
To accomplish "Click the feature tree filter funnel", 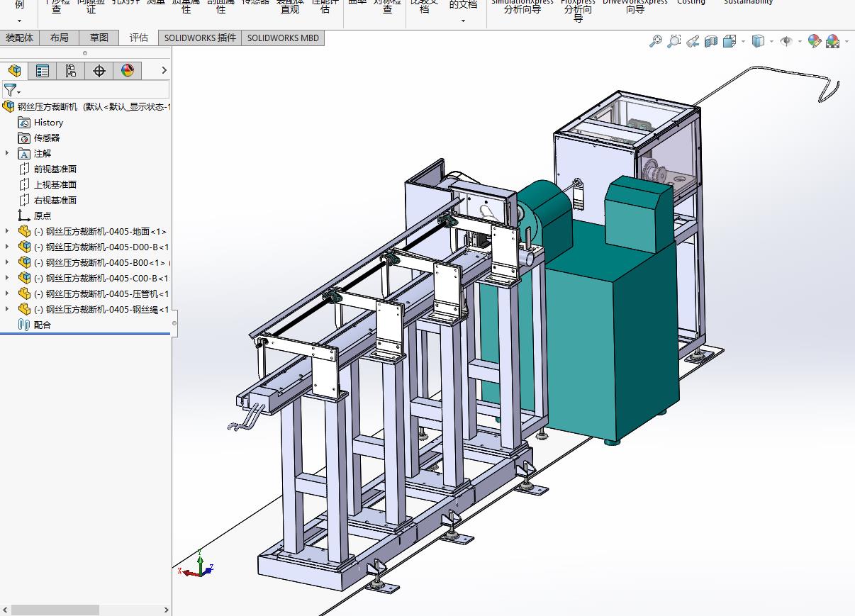I will (10, 90).
